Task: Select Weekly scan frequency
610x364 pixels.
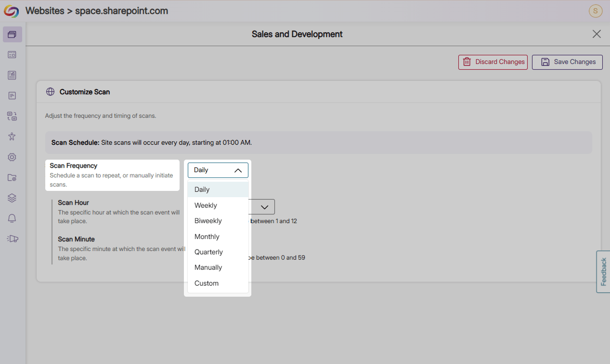Action: pyautogui.click(x=206, y=205)
